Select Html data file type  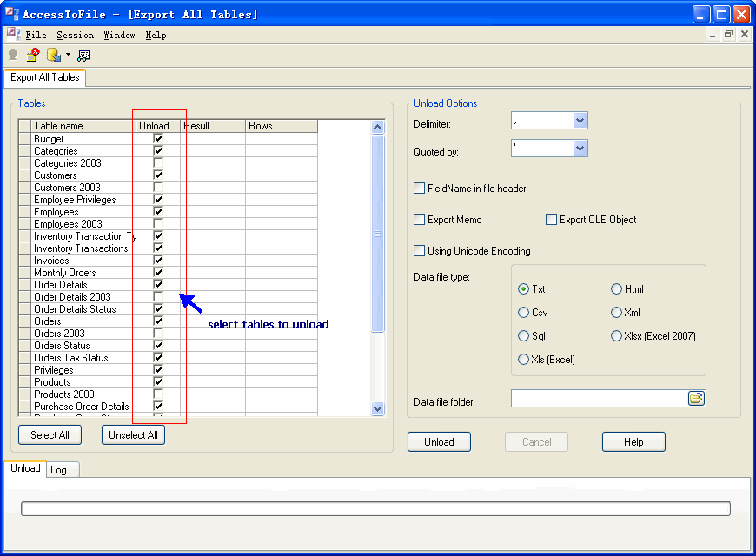tap(616, 288)
